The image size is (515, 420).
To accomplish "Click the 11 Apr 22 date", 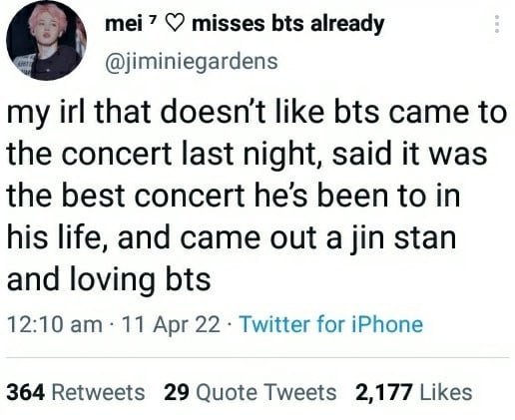I will pyautogui.click(x=171, y=324).
